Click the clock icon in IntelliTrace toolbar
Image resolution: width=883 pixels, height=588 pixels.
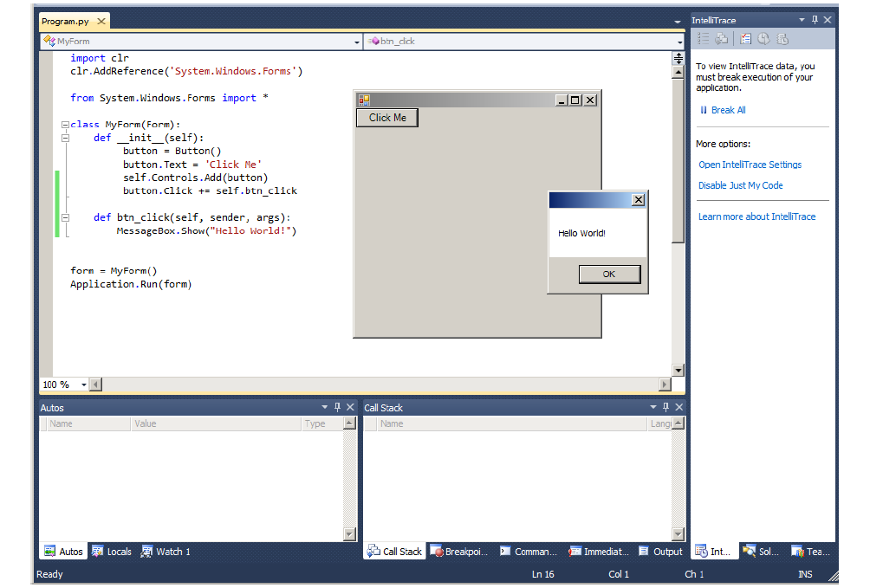pyautogui.click(x=763, y=39)
